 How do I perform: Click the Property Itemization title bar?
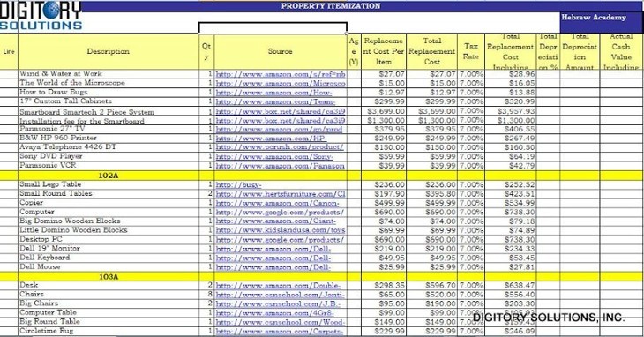pyautogui.click(x=331, y=6)
